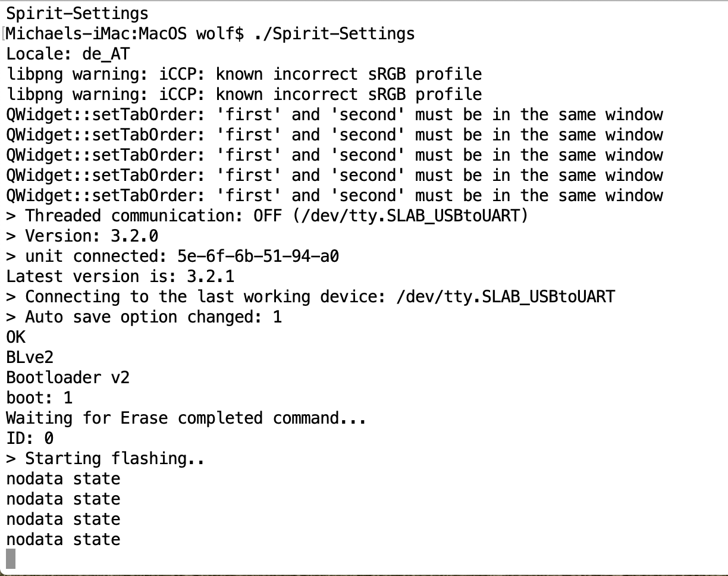Click the 'Bootloader v2' line
The height and width of the screenshot is (576, 728).
pos(68,378)
